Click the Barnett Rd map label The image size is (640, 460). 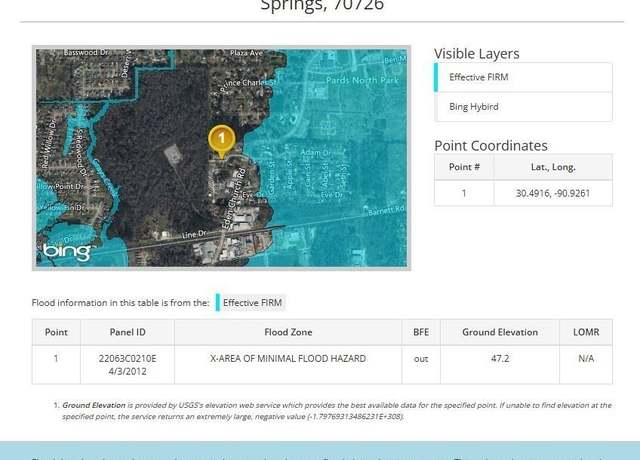(386, 211)
